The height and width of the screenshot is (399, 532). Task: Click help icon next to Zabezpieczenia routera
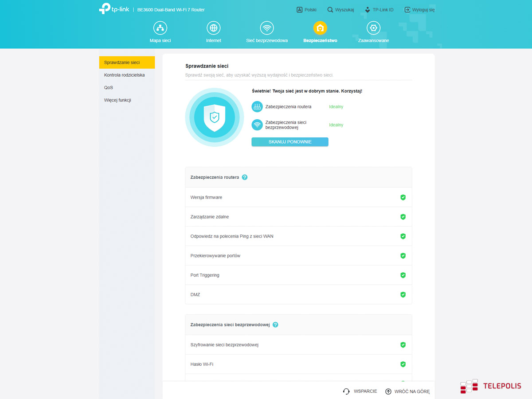click(245, 177)
